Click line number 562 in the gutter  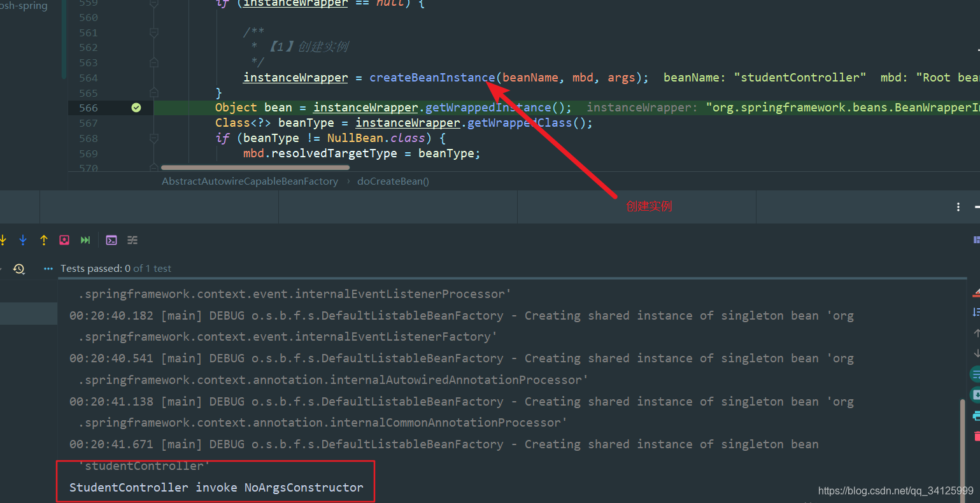(x=89, y=47)
